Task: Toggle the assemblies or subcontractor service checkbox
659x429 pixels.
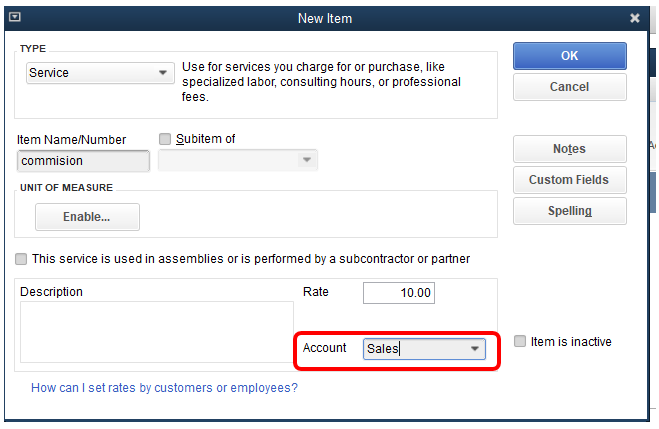Action: point(21,259)
